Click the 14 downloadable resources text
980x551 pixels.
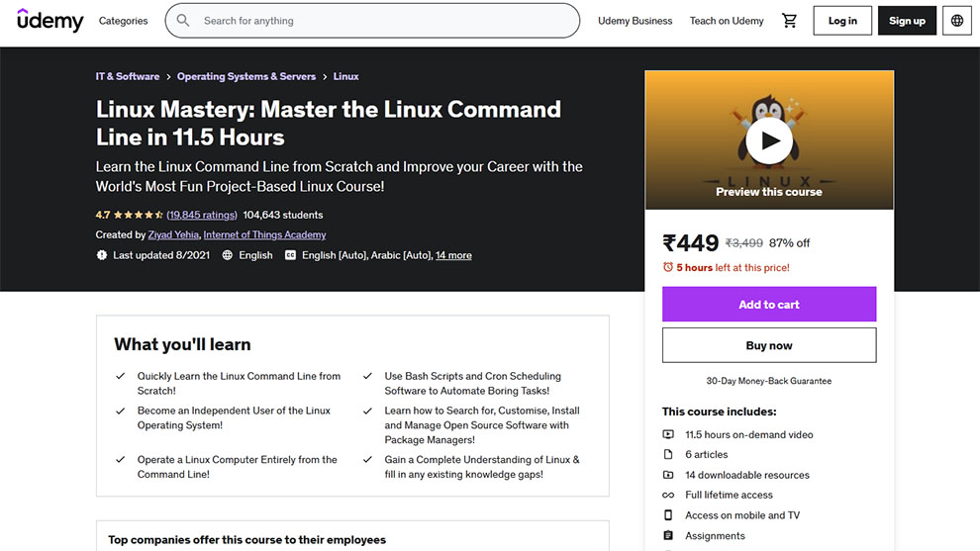746,475
